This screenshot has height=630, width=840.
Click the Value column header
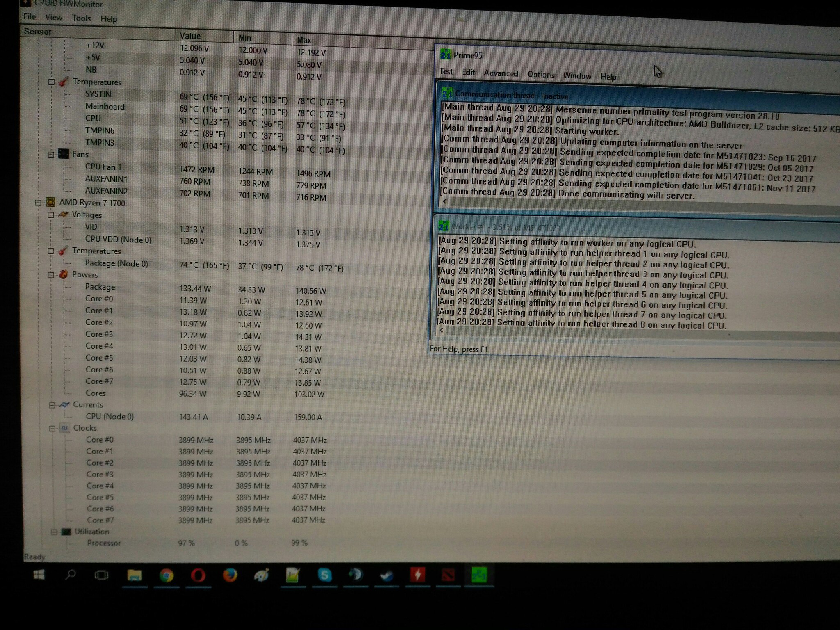coord(190,36)
